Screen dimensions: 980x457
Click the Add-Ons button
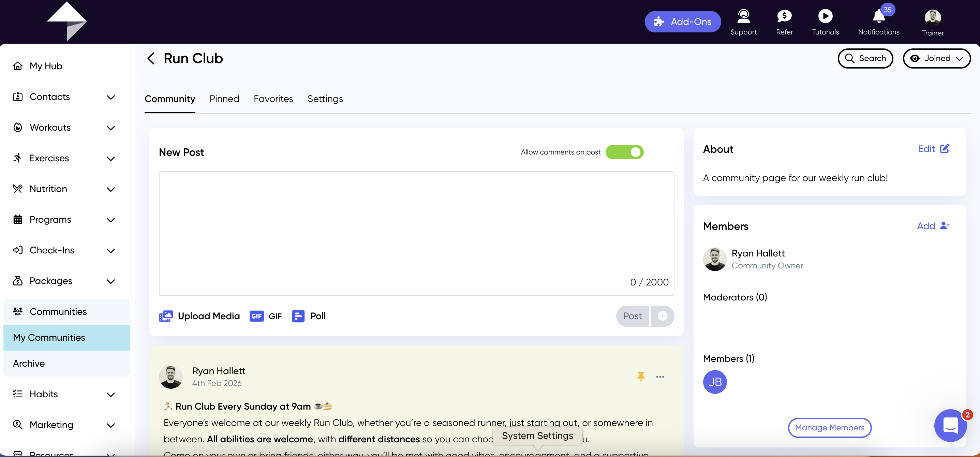(x=683, y=22)
